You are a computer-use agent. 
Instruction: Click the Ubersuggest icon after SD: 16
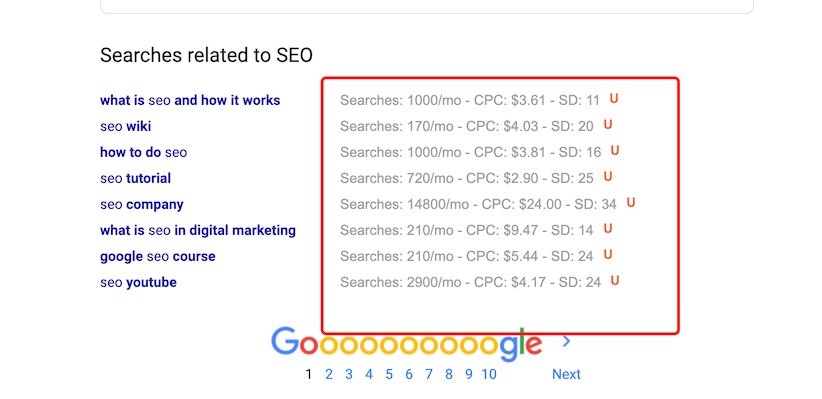pyautogui.click(x=615, y=150)
